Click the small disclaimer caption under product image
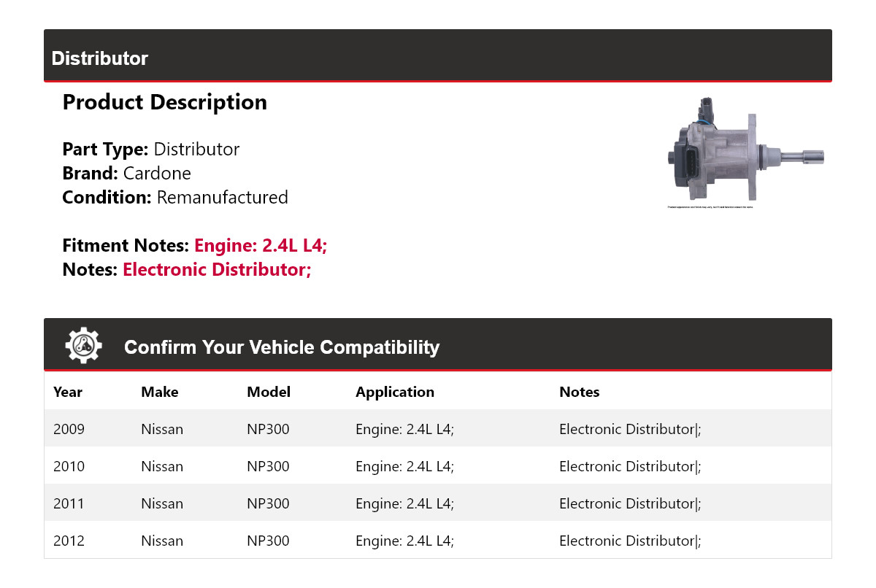 tap(710, 207)
